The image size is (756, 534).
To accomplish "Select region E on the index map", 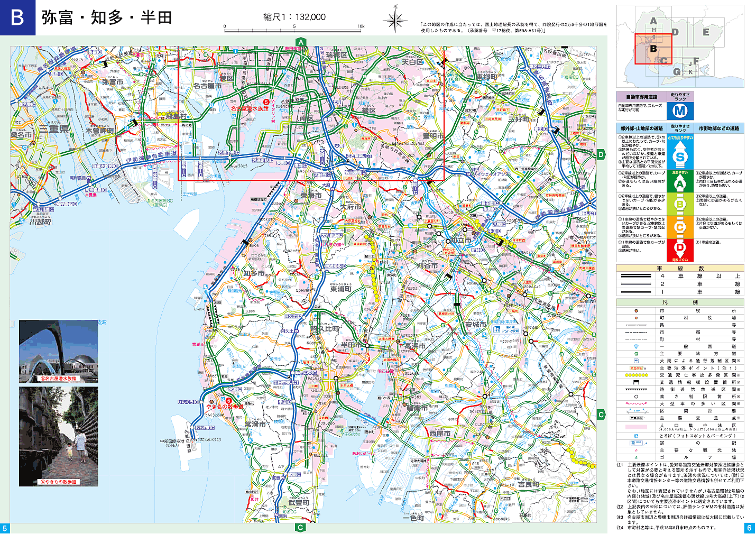I will (706, 32).
